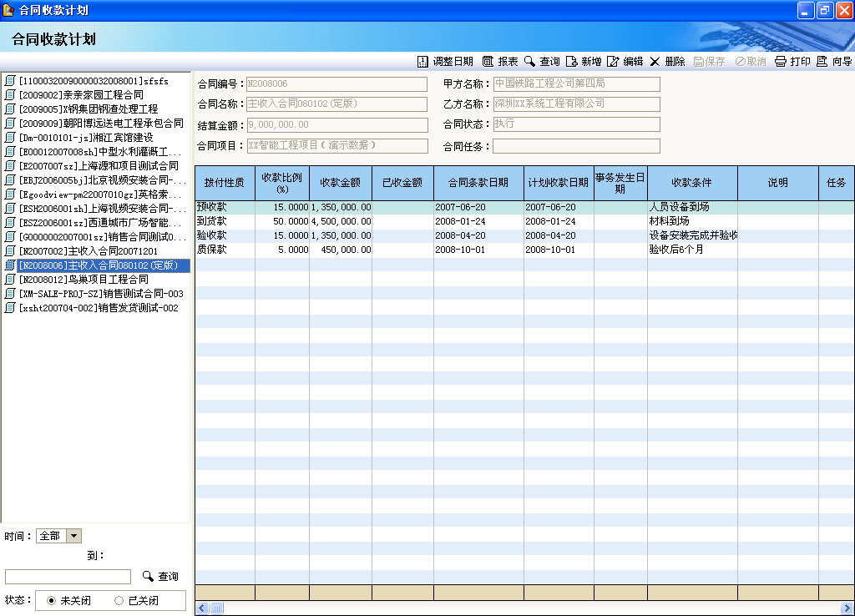Select the contract [2009002]亲亲家园工程合同
Screen dimensions: 855x616
81,95
